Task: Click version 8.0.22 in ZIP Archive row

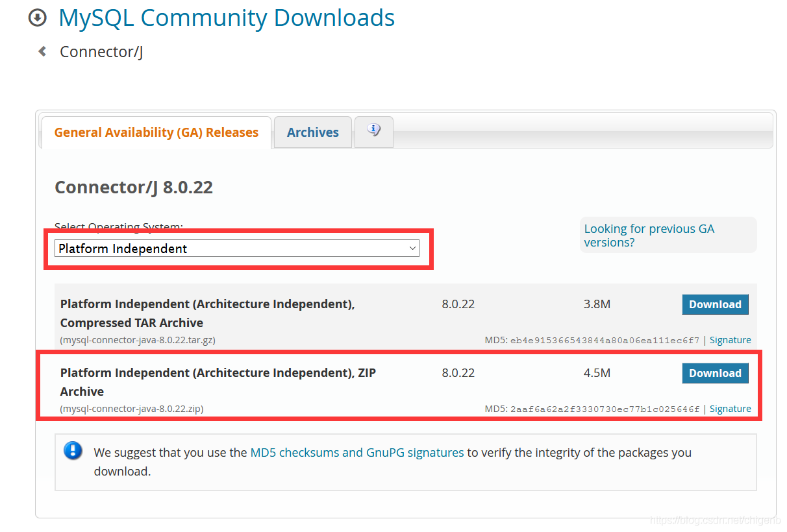Action: tap(458, 373)
